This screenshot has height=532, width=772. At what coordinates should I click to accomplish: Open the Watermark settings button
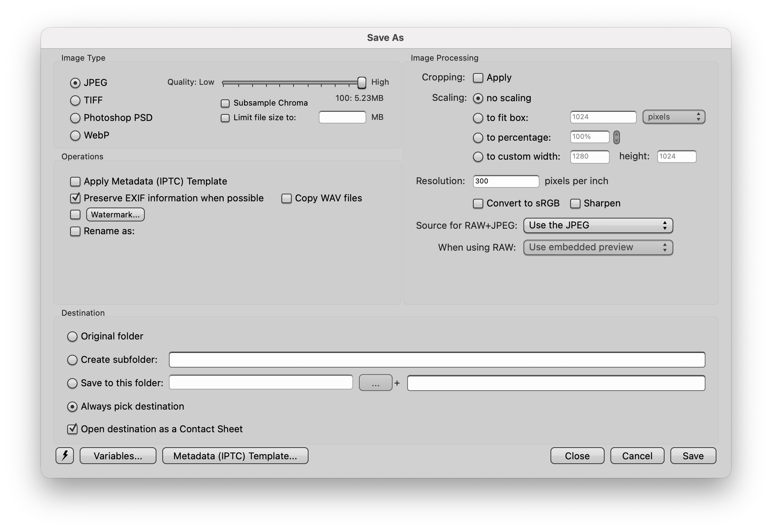(115, 214)
